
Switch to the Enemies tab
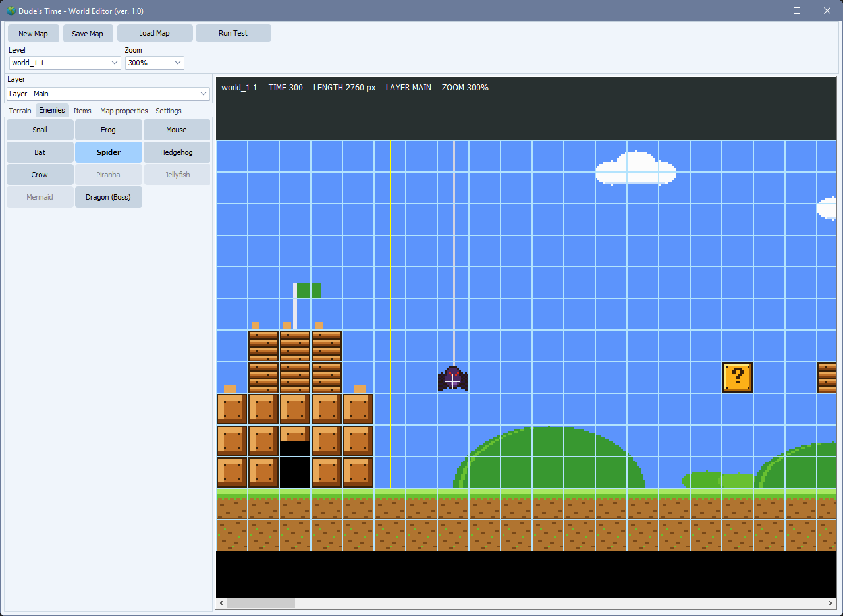point(52,110)
